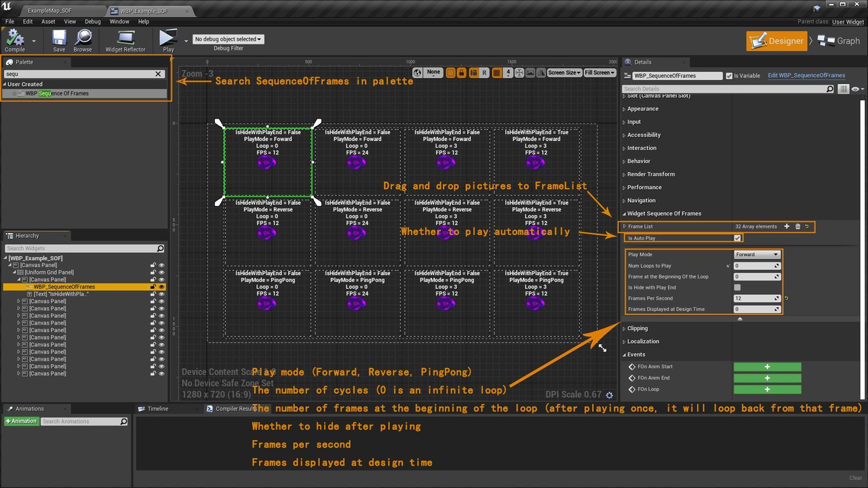Screen dimensions: 868x488
Task: Add FOn Loop event binding
Action: [x=767, y=390]
